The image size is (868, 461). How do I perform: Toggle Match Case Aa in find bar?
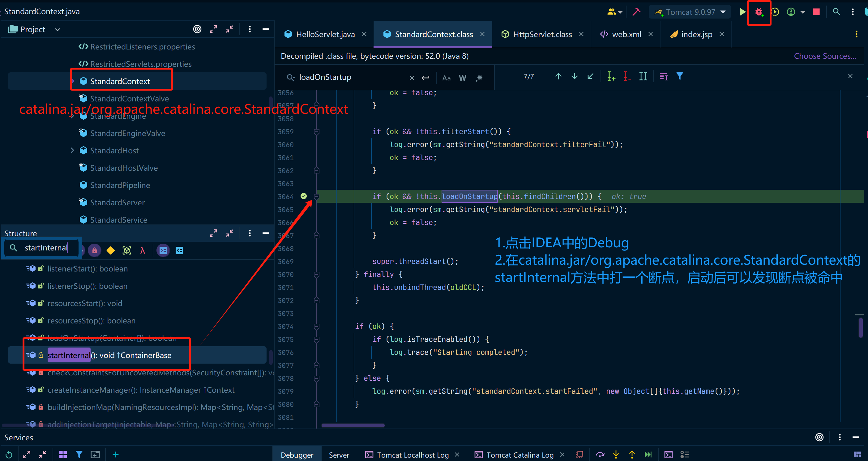pyautogui.click(x=447, y=78)
